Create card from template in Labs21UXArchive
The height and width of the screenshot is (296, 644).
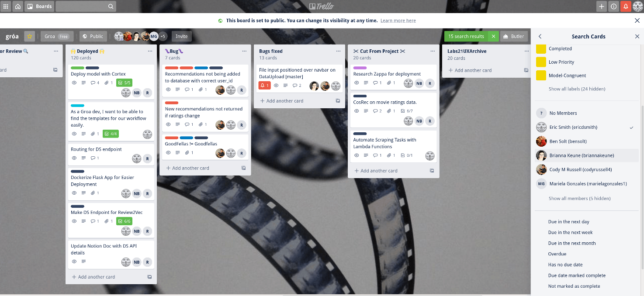coord(526,70)
